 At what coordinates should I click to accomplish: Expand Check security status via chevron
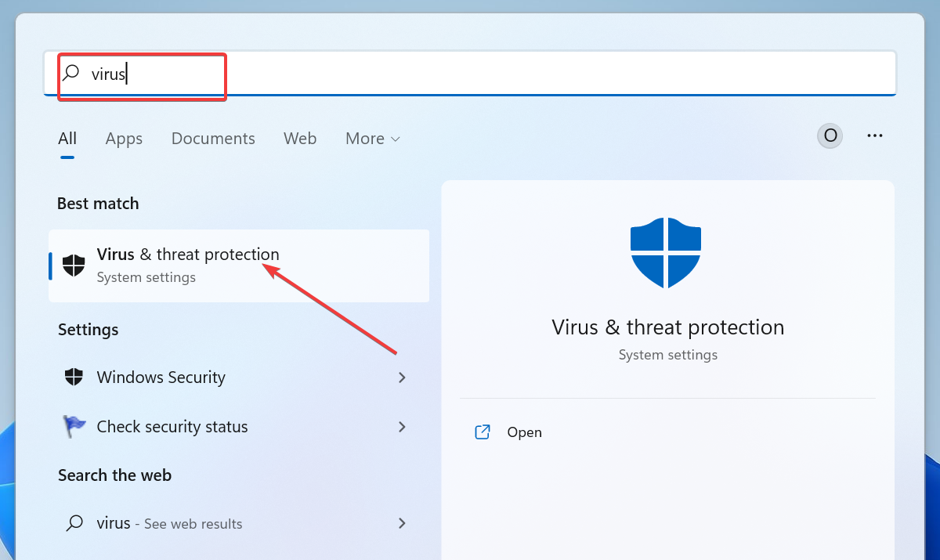[402, 427]
